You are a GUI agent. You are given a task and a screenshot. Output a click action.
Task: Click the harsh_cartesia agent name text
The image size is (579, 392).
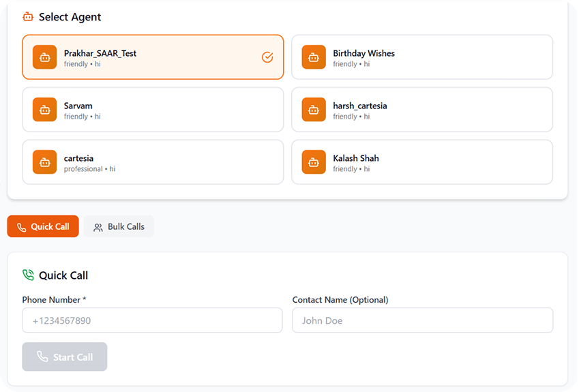click(360, 106)
